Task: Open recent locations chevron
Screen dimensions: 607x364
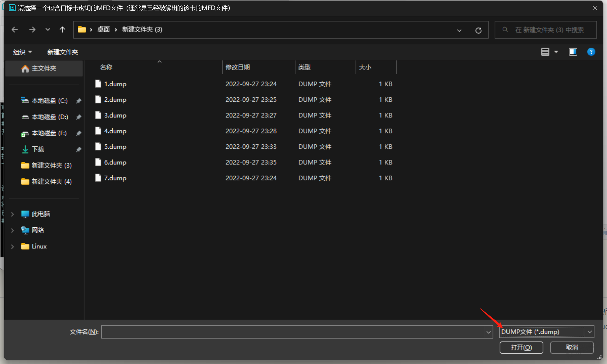Action: point(48,29)
